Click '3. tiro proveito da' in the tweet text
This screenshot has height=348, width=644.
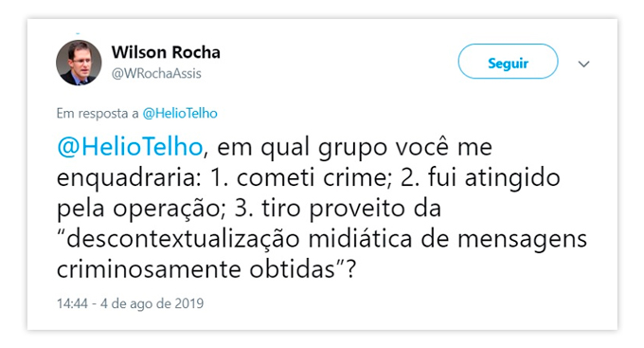(337, 209)
